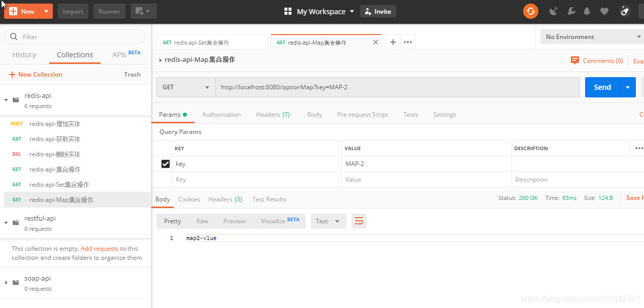This screenshot has height=308, width=644.
Task: Open the New button dropdown arrow
Action: tap(46, 11)
